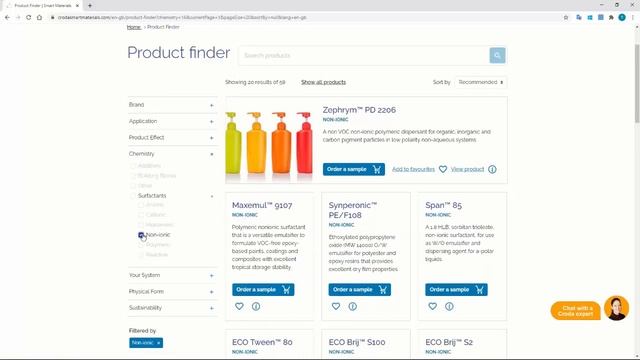
Task: Check the Anionic surfactant checkbox
Action: [x=141, y=205]
